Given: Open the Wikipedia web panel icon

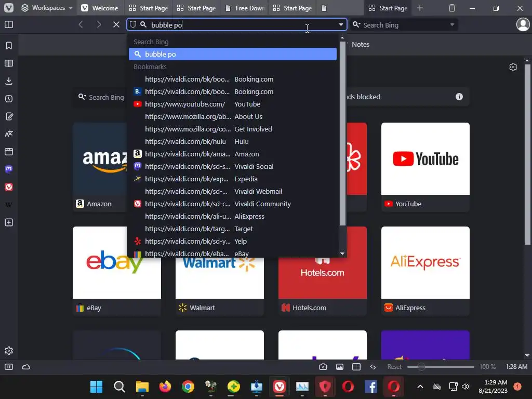Looking at the screenshot, I should click(9, 205).
